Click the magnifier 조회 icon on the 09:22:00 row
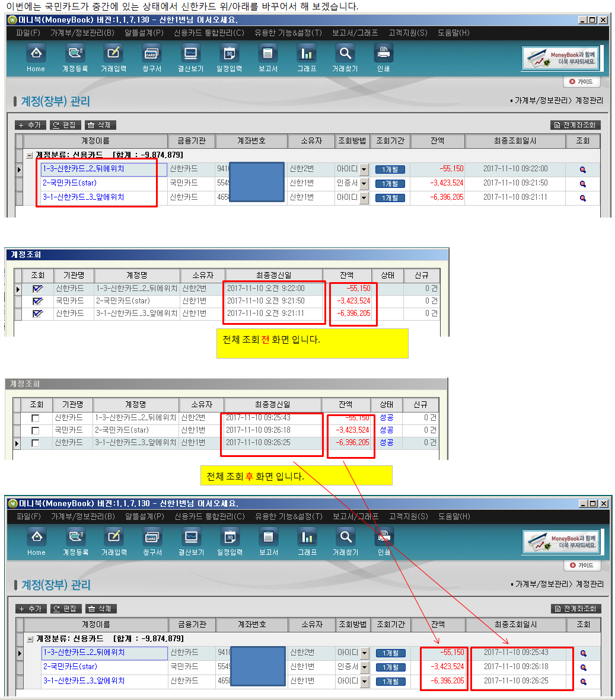 pos(582,170)
